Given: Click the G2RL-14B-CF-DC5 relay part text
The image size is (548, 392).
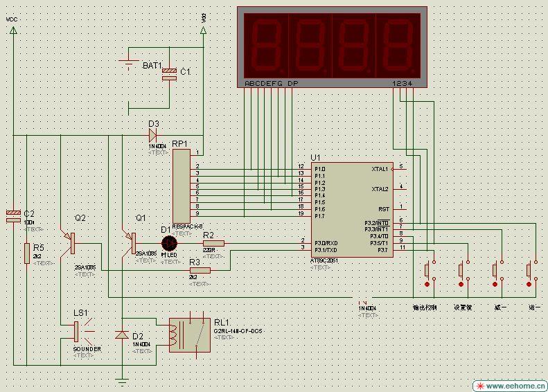Looking at the screenshot, I should (x=238, y=330).
